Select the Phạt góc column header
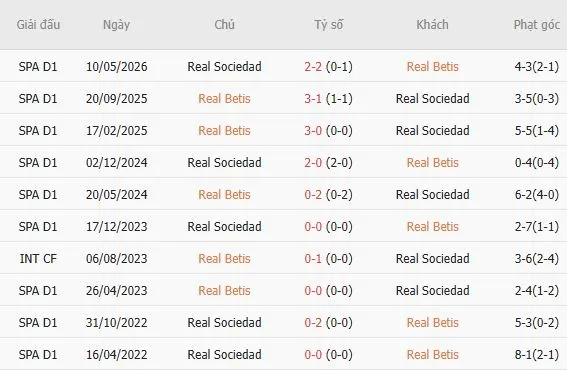This screenshot has height=371, width=567. point(537,25)
